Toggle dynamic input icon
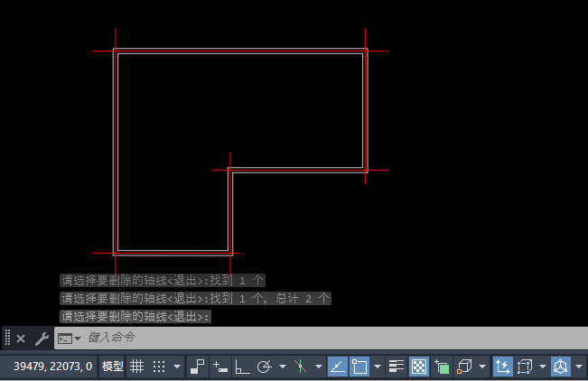The height and width of the screenshot is (381, 588). click(219, 367)
